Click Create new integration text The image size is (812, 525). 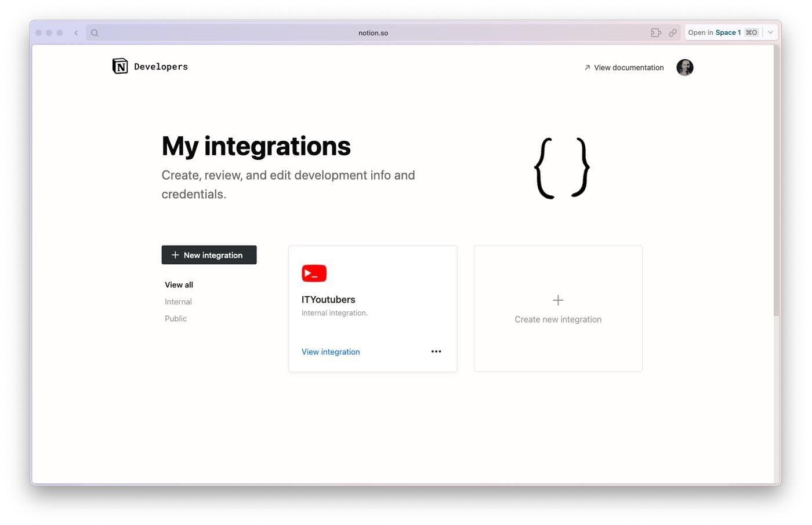(558, 319)
